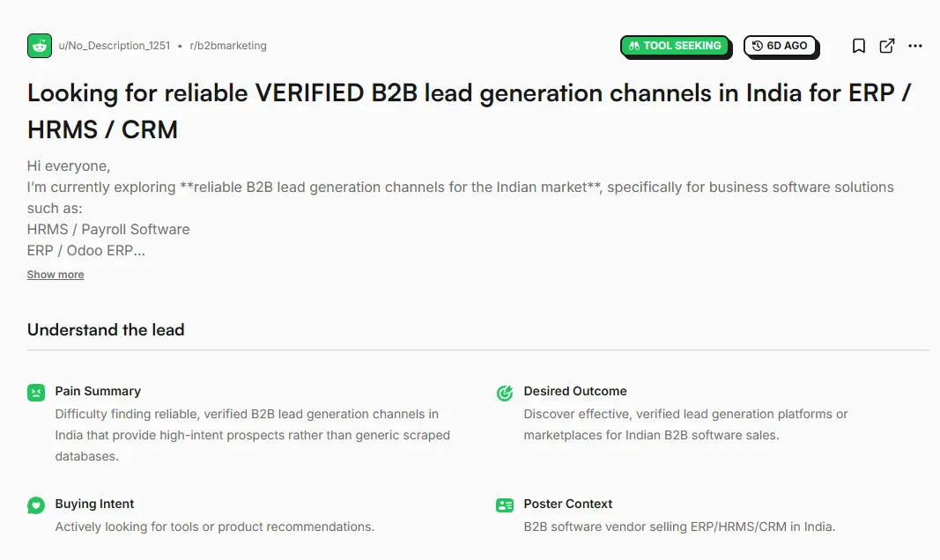Click the "Understand the lead" heading

[x=106, y=330]
